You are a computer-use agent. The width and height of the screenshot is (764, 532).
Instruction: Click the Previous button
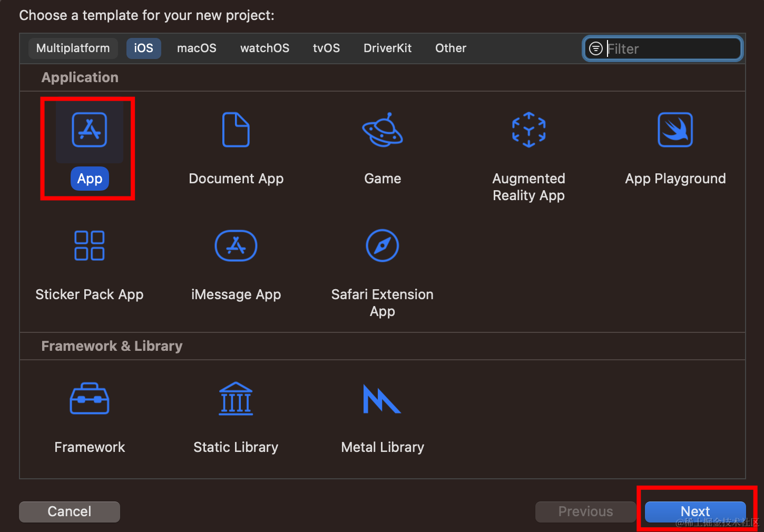tap(586, 511)
